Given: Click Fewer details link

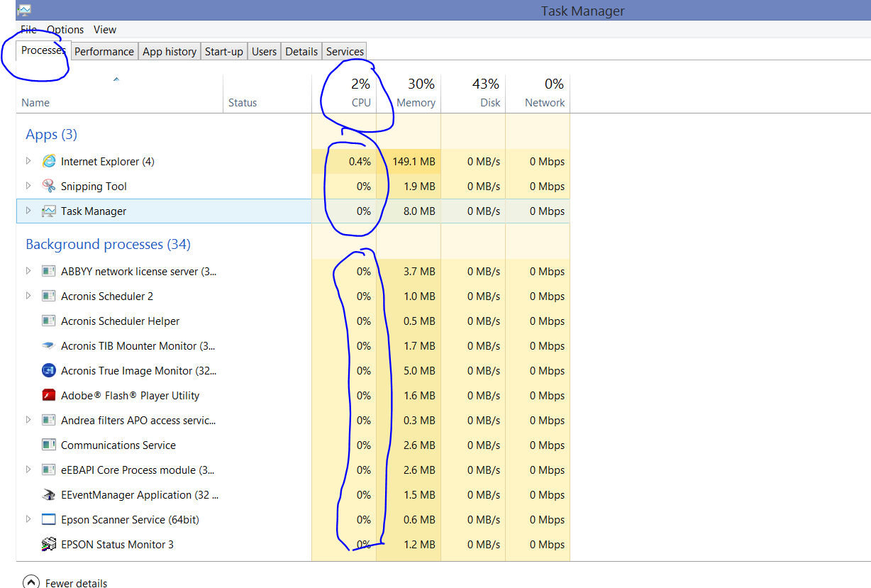Looking at the screenshot, I should [76, 583].
